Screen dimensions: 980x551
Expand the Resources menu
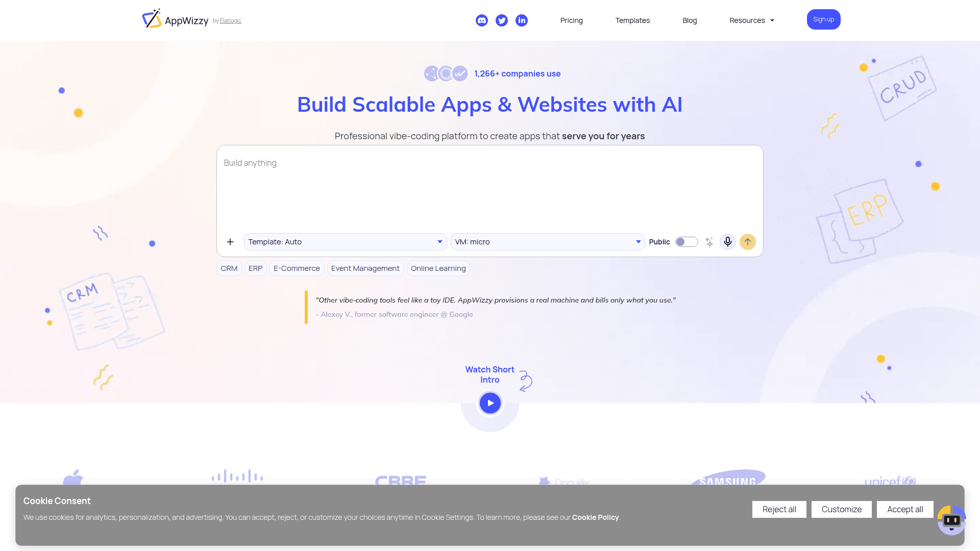[752, 20]
